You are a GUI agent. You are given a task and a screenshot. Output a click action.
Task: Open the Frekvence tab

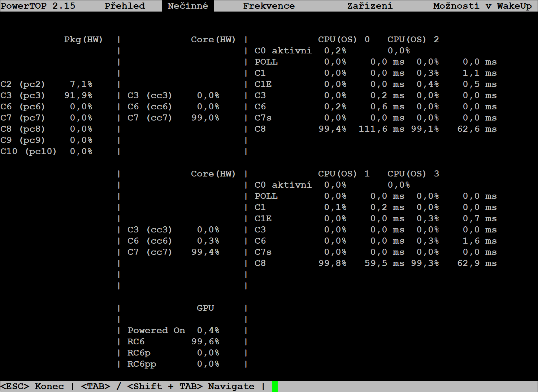pyautogui.click(x=269, y=6)
